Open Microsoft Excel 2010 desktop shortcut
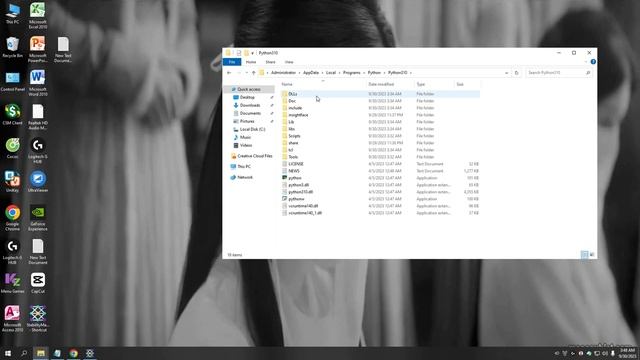This screenshot has width=640, height=360. pos(38,16)
